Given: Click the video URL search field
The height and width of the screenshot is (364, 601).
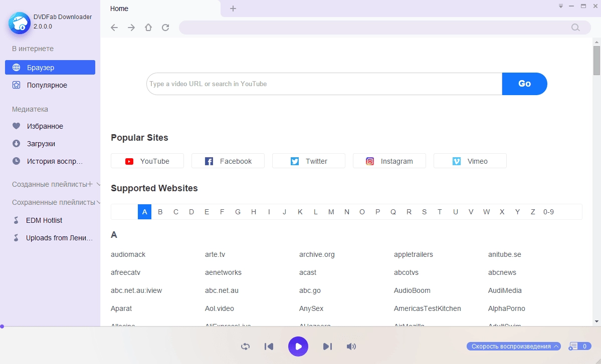Looking at the screenshot, I should click(324, 84).
